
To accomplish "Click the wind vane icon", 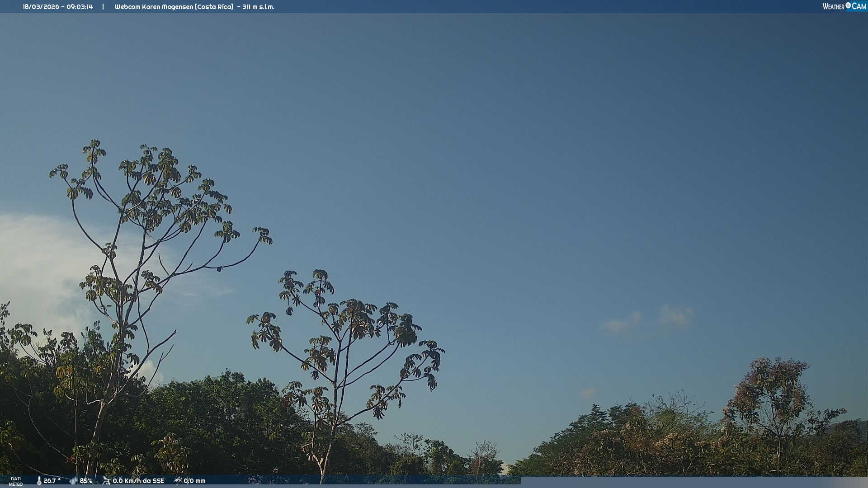I will [x=106, y=481].
